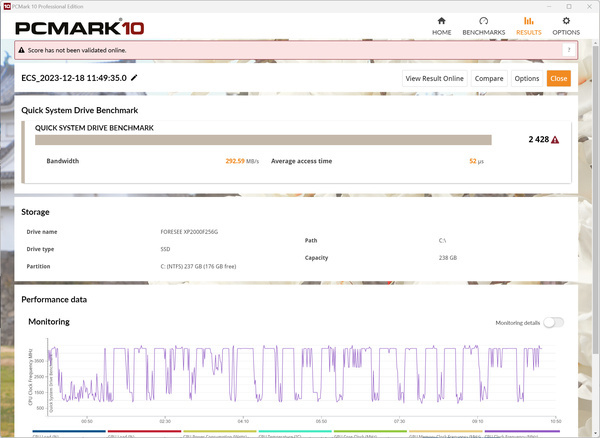
Task: Open the Options gear icon
Action: (x=566, y=20)
